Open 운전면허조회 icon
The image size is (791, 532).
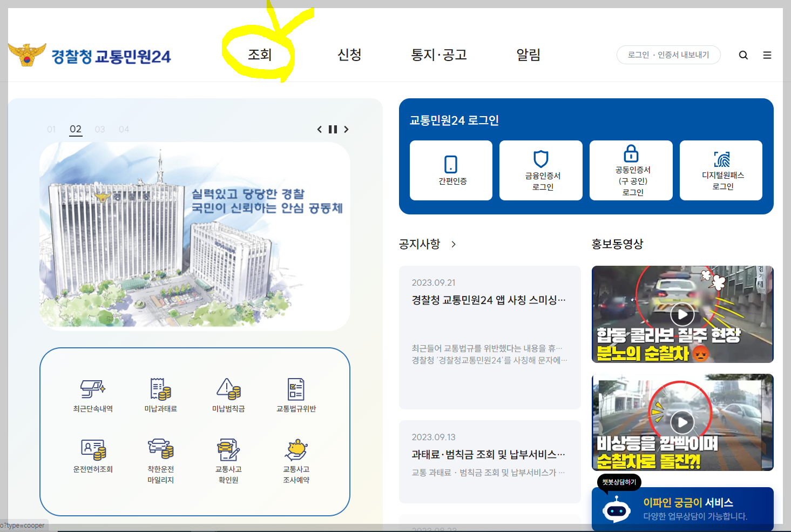pos(93,456)
